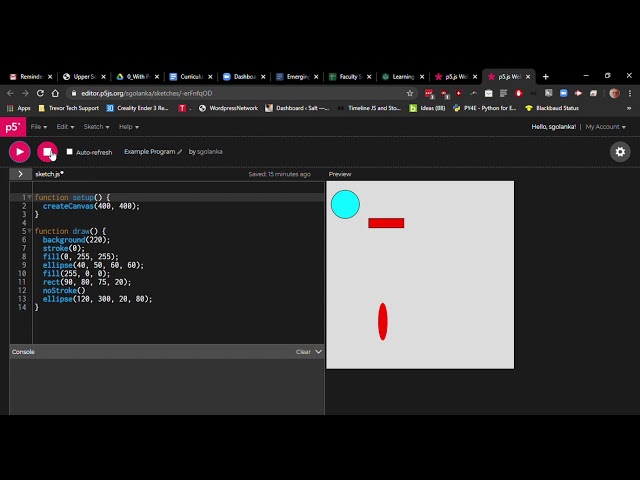Open a new browser tab

(x=546, y=77)
